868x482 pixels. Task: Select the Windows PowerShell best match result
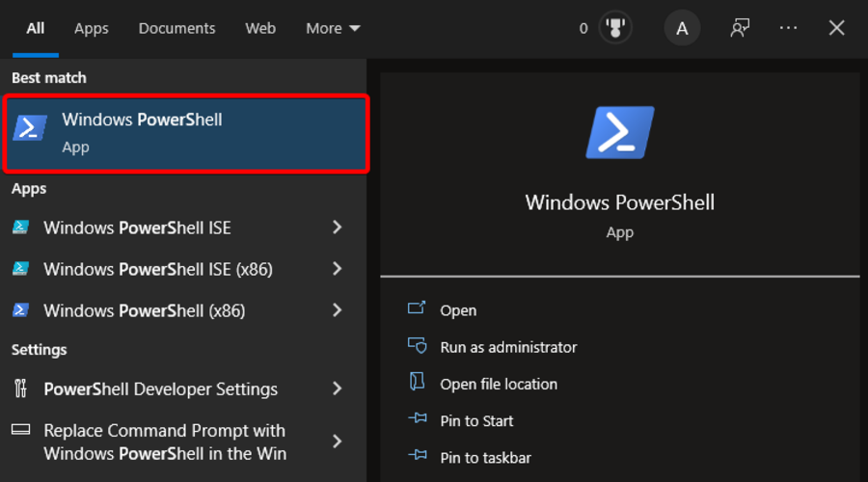coord(188,133)
